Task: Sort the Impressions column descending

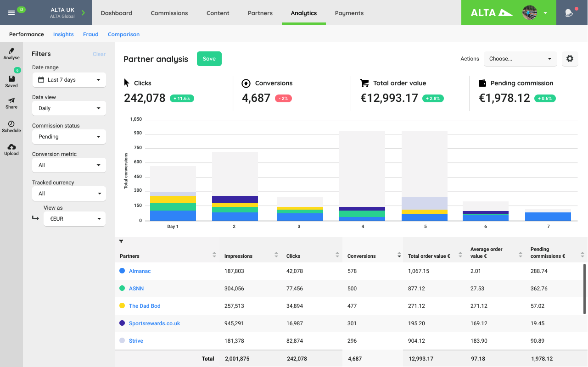Action: point(276,257)
